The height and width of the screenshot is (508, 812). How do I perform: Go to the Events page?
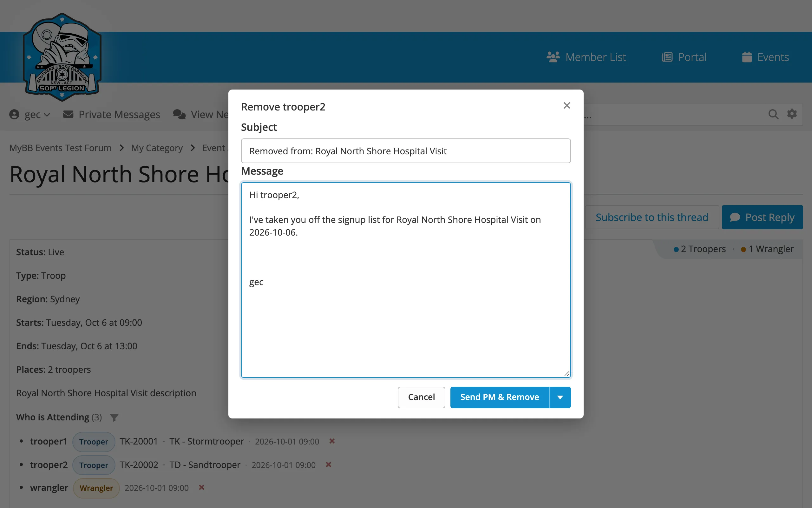[x=765, y=57]
